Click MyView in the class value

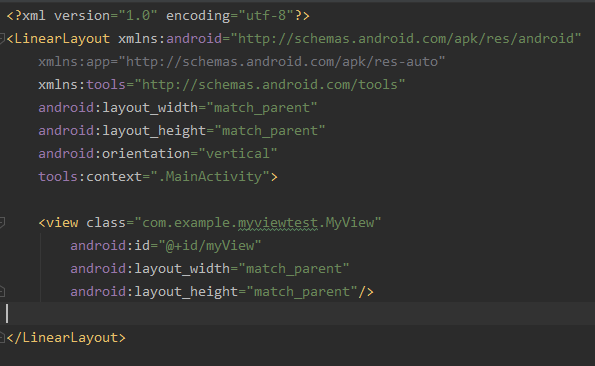click(349, 223)
